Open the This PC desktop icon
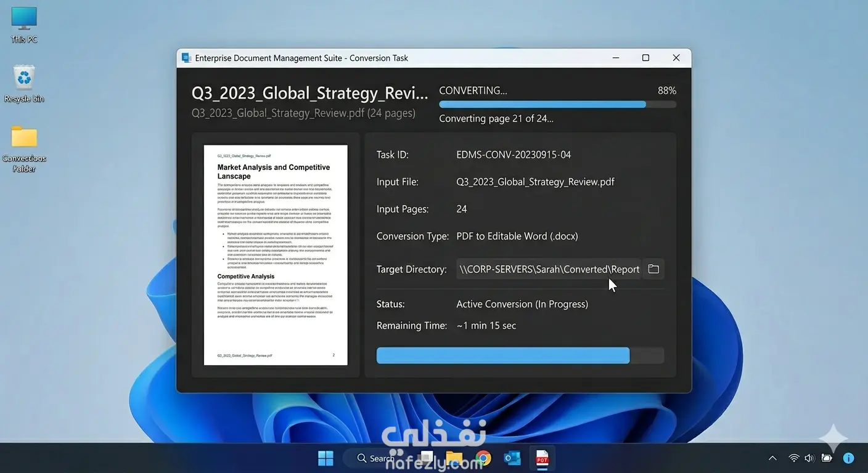The width and height of the screenshot is (868, 473). pos(24,25)
